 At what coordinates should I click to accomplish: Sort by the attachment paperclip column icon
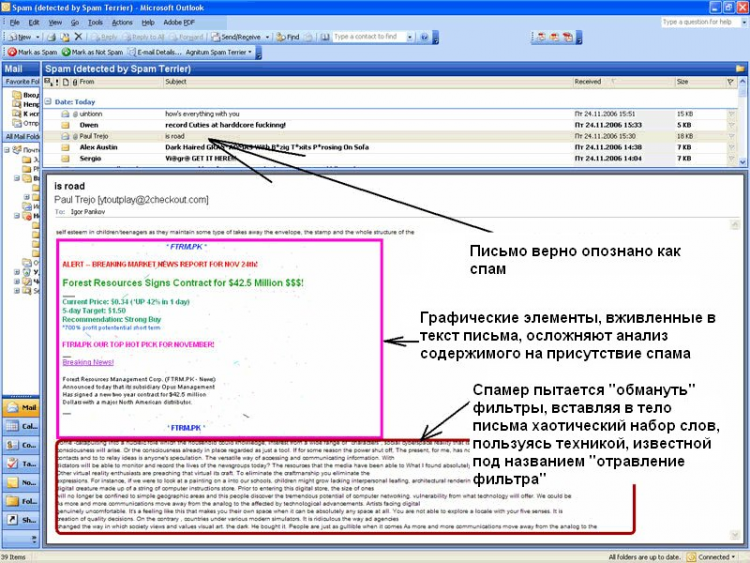pos(75,82)
